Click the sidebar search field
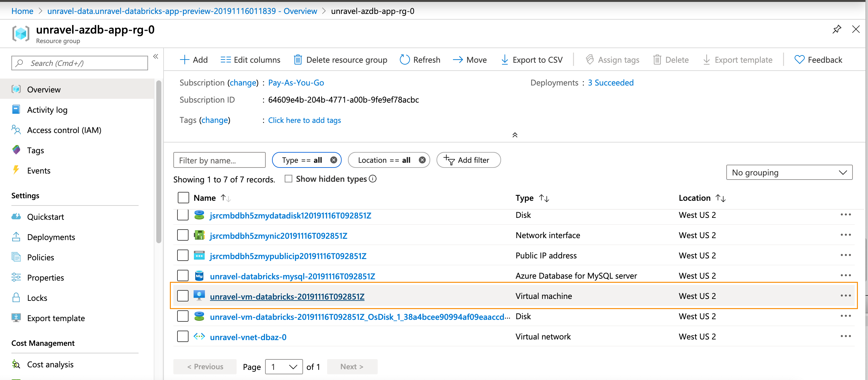The height and width of the screenshot is (380, 868). pos(79,63)
